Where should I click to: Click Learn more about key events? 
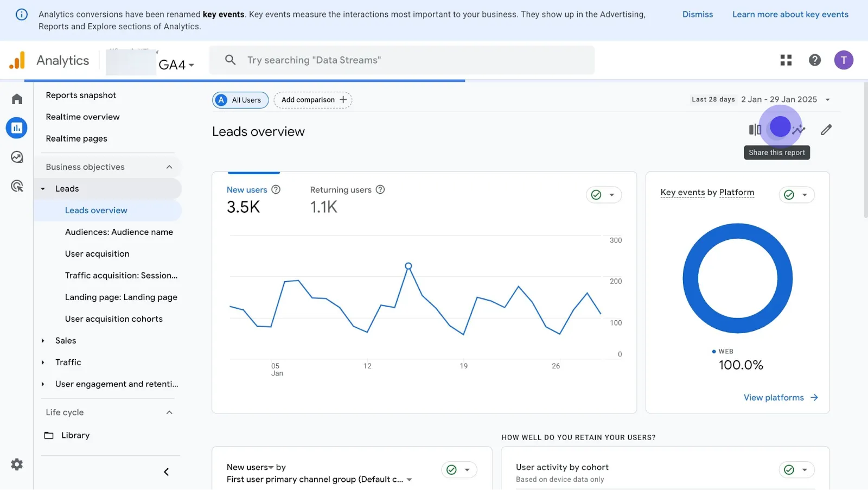pyautogui.click(x=790, y=15)
